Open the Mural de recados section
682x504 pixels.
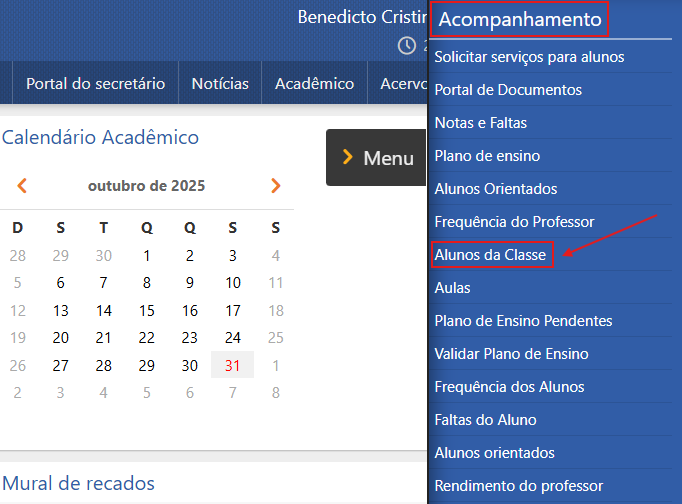point(78,484)
